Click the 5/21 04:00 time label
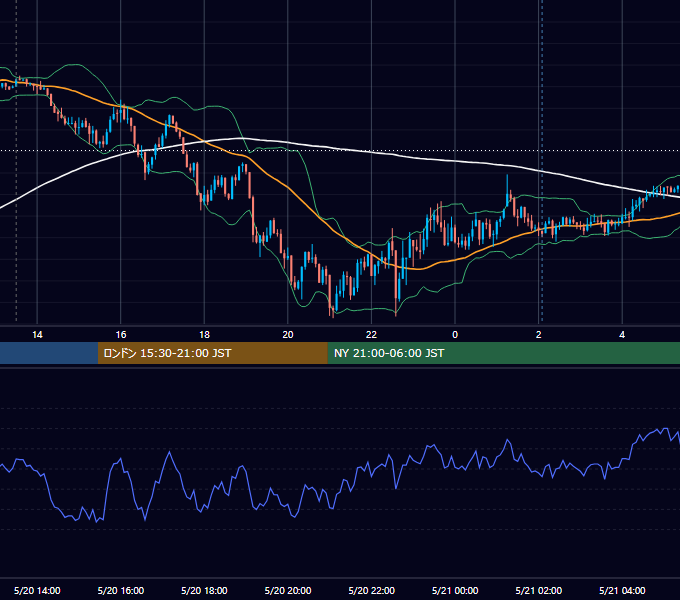Viewport: 680px width, 600px height. (x=622, y=590)
